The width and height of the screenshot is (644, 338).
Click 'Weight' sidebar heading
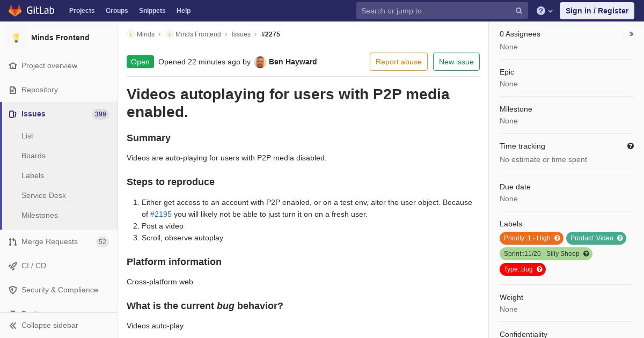511,297
